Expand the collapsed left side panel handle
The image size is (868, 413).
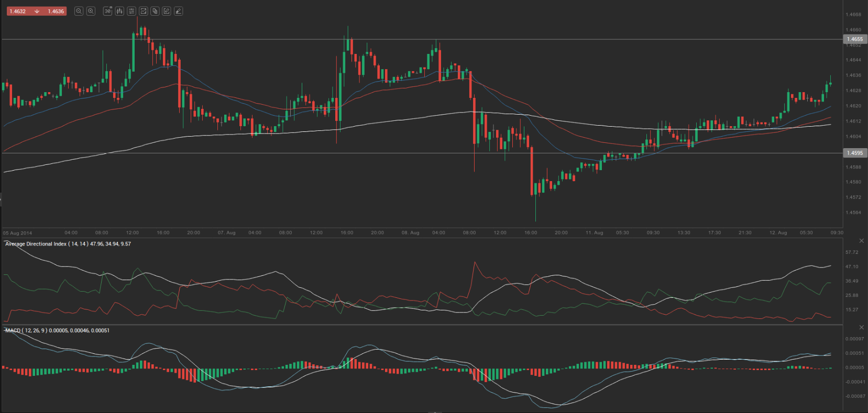[x=1, y=199]
